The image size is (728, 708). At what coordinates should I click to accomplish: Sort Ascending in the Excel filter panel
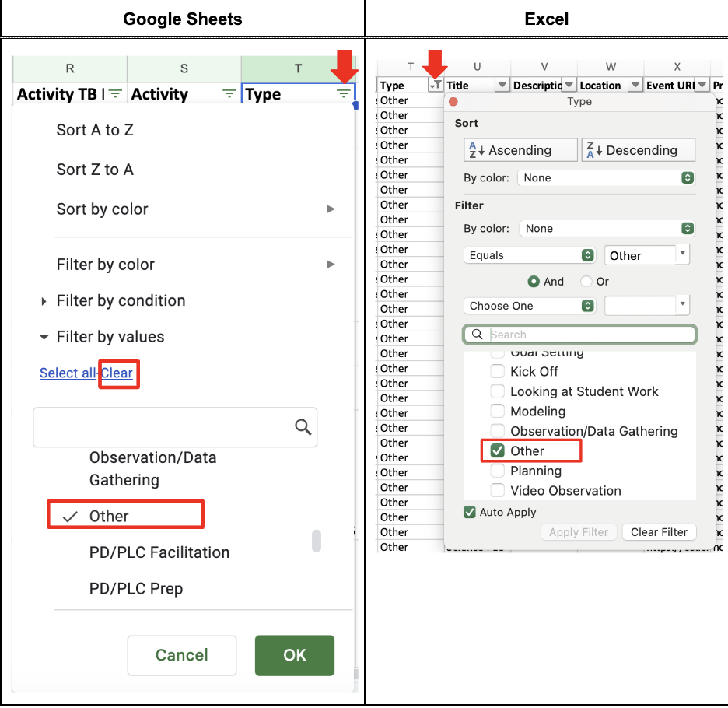520,150
